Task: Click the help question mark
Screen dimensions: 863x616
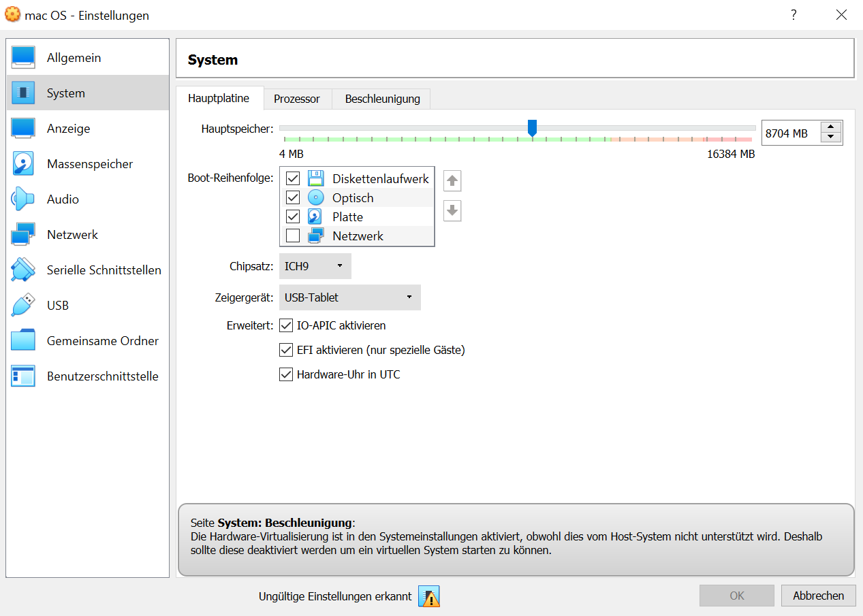Action: [794, 15]
